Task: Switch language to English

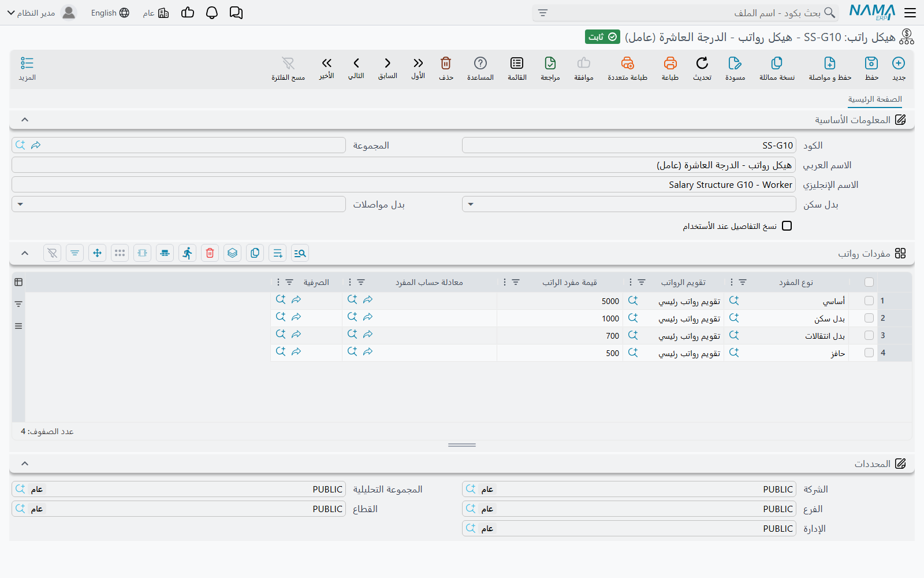Action: (110, 13)
